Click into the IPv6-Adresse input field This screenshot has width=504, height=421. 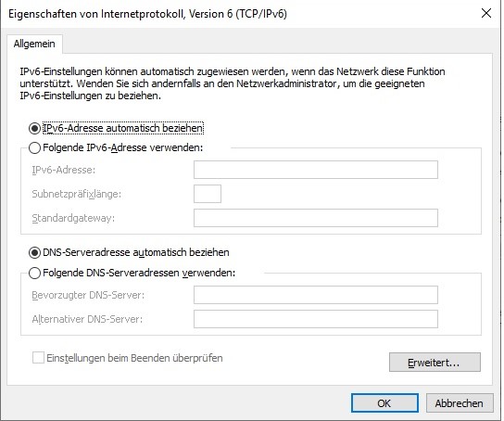(316, 170)
